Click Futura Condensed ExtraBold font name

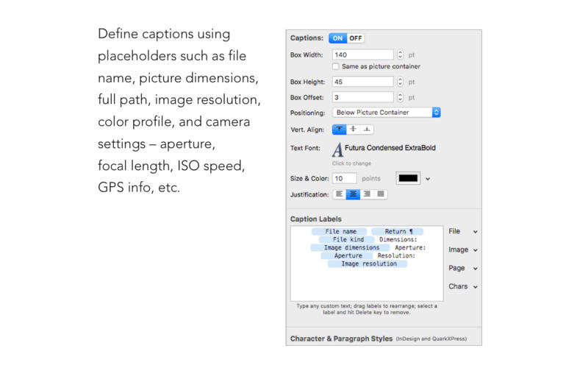[x=390, y=148]
